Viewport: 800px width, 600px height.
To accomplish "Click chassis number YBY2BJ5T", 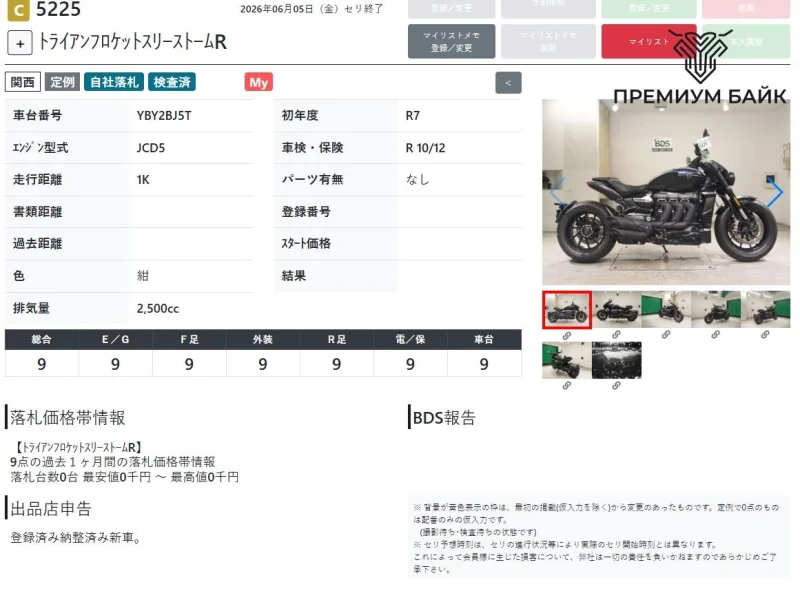I will point(164,116).
